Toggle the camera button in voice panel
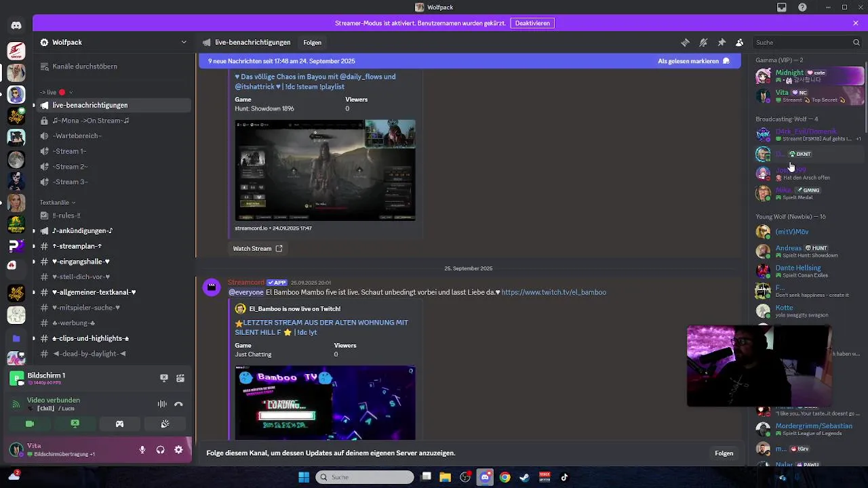868x488 pixels. tap(30, 424)
